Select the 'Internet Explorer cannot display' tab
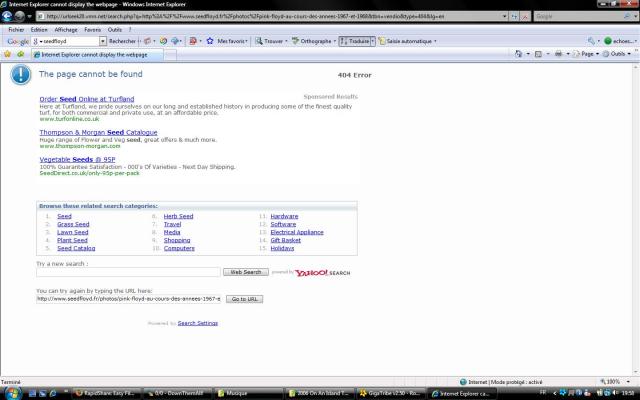 tap(90, 54)
